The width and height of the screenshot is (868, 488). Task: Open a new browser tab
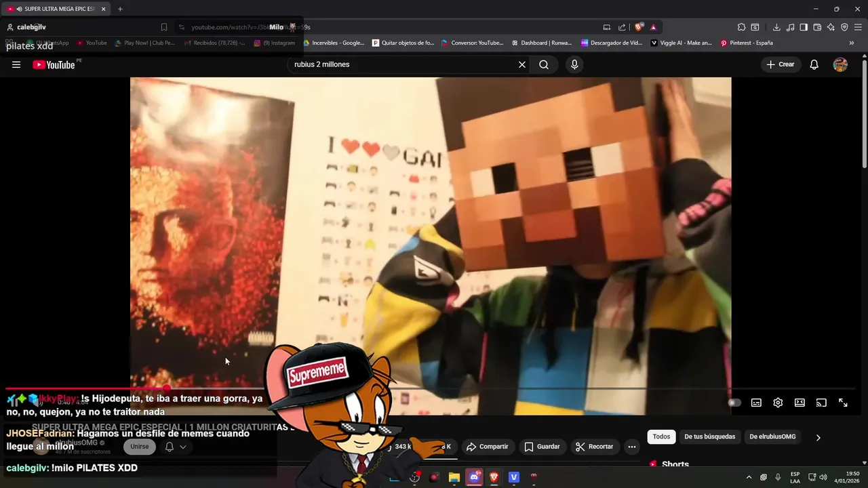tap(120, 9)
